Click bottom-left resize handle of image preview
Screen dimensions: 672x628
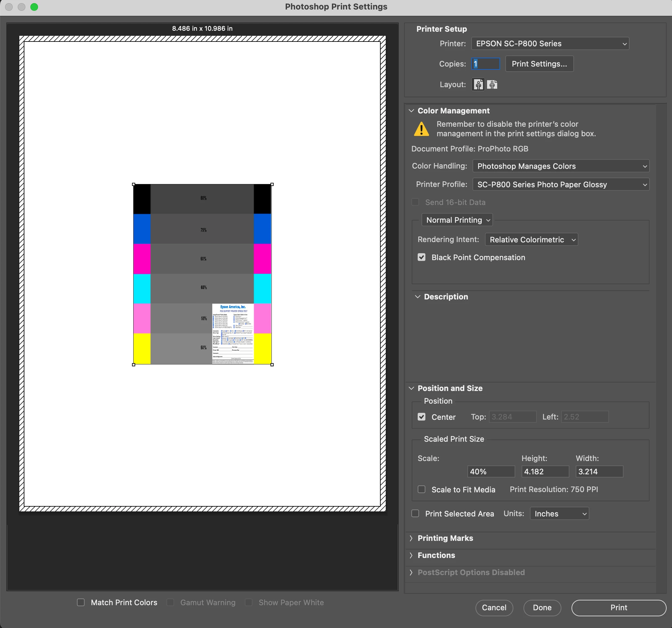point(134,365)
